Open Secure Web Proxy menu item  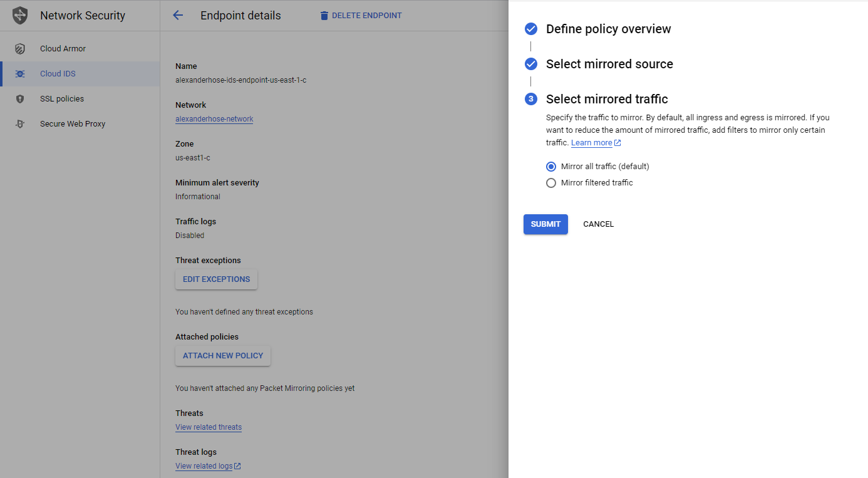[80, 124]
